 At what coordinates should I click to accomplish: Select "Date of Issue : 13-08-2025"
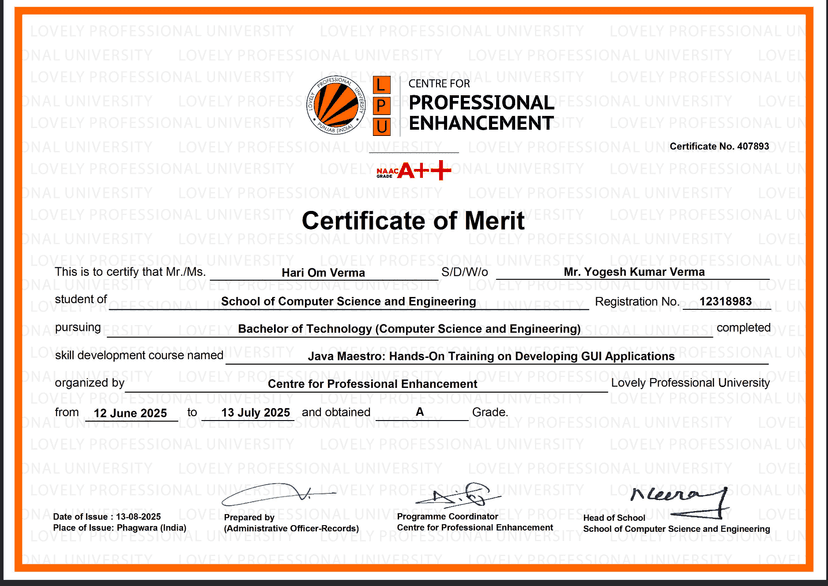(107, 517)
